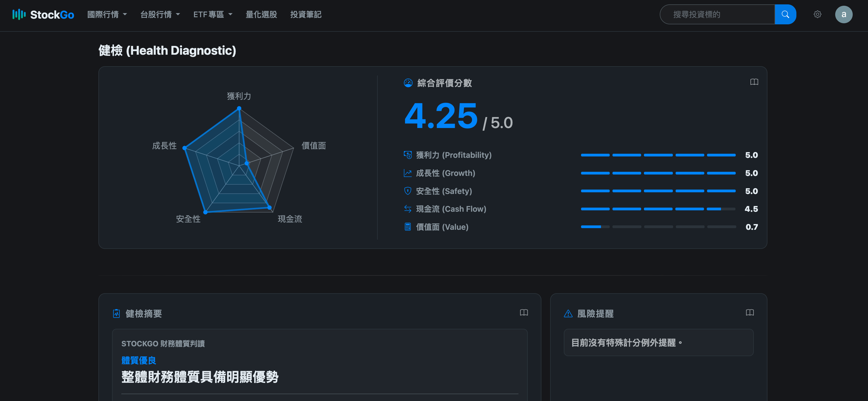Click the StockGo logo
Image resolution: width=868 pixels, height=401 pixels.
(43, 14)
